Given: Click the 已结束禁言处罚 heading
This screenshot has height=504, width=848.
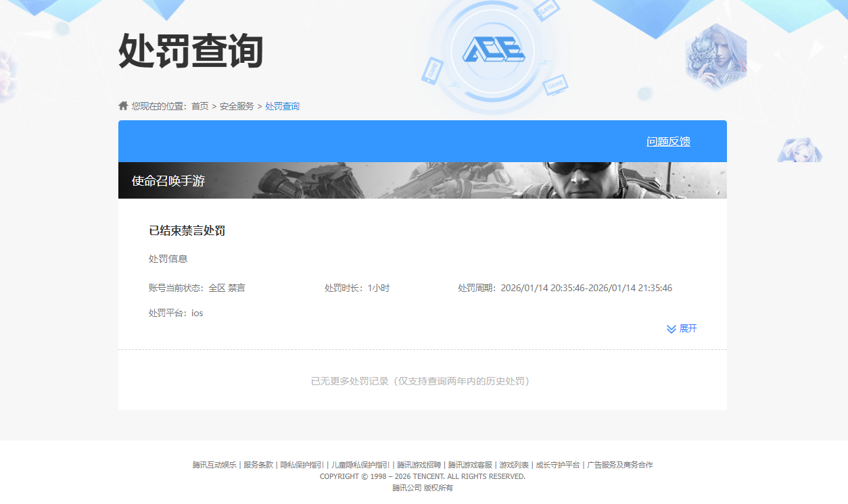Looking at the screenshot, I should pos(187,230).
